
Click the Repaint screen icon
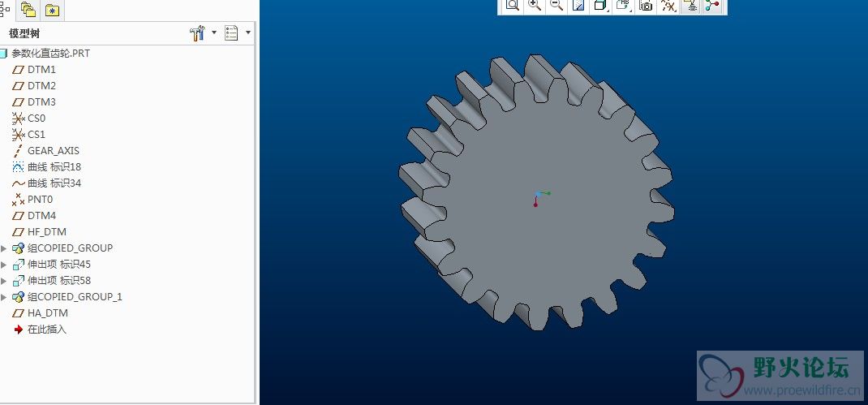(x=578, y=5)
